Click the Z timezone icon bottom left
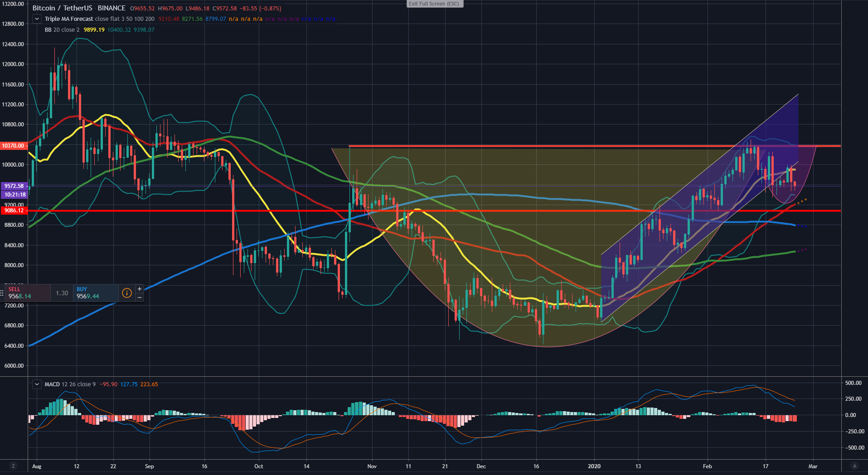This screenshot has width=868, height=475. 13,466
